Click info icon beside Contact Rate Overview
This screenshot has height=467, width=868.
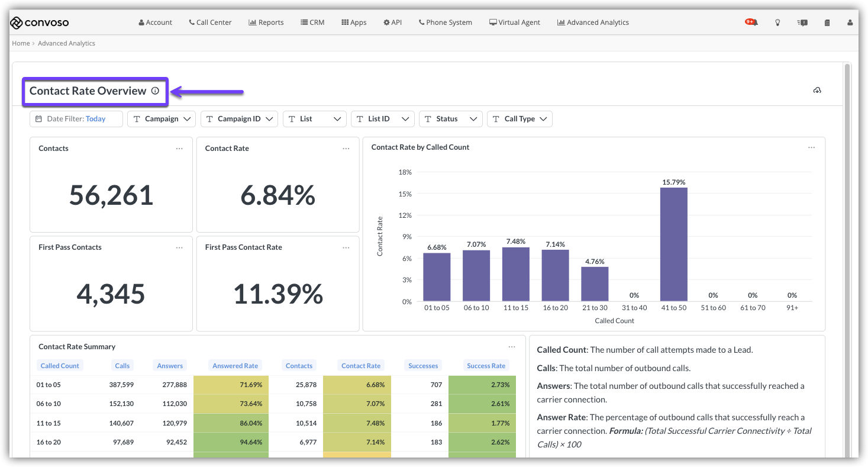click(x=155, y=91)
